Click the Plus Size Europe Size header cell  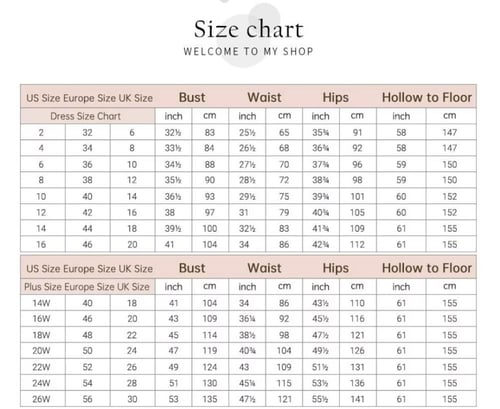coord(87,287)
